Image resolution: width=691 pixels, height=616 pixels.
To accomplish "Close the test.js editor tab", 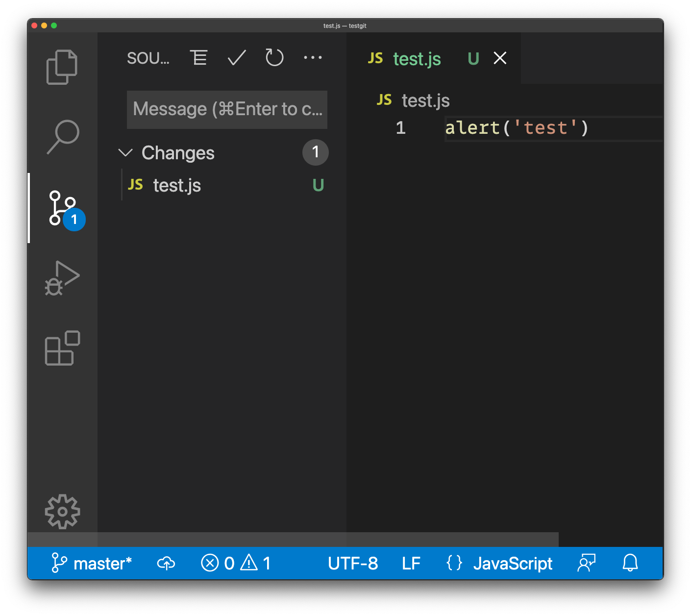I will click(500, 58).
